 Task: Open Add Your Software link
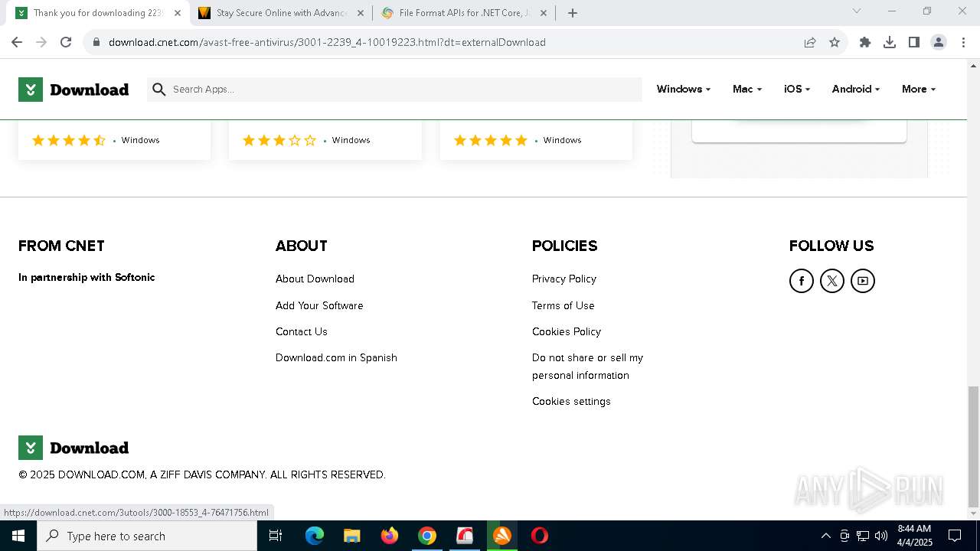(x=319, y=305)
